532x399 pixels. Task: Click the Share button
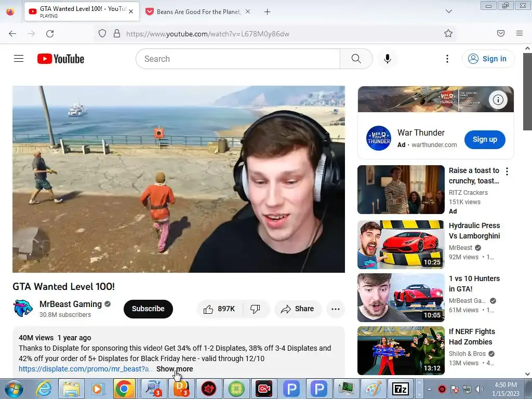[x=298, y=309]
